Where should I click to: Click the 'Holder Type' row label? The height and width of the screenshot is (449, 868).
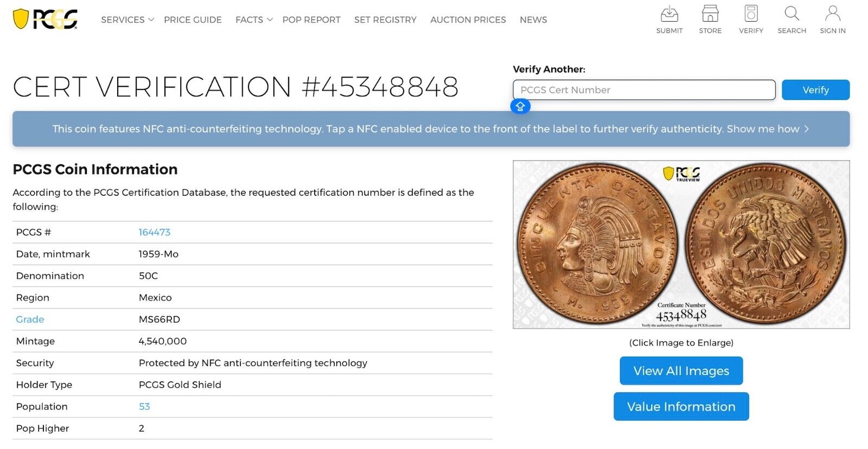44,384
